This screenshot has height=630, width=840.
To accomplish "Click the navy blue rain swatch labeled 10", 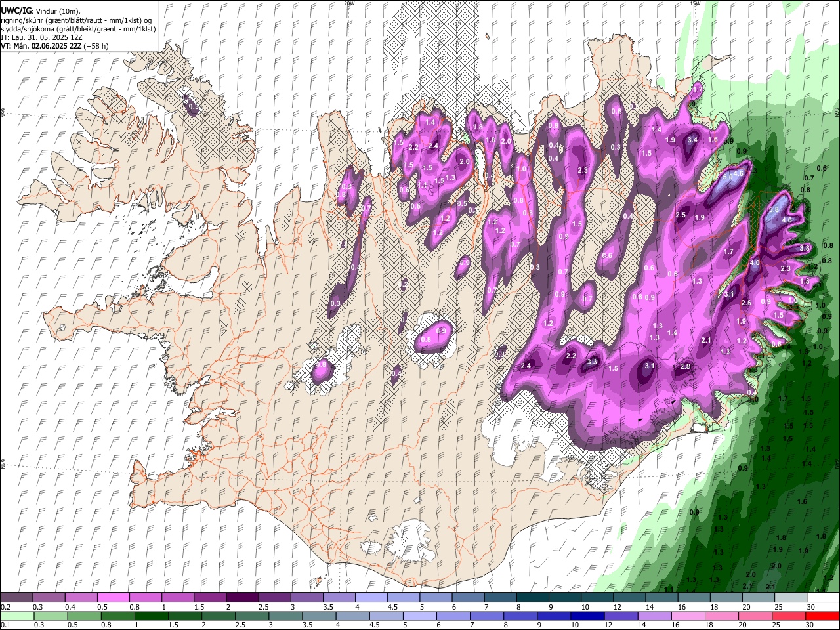I will [588, 616].
